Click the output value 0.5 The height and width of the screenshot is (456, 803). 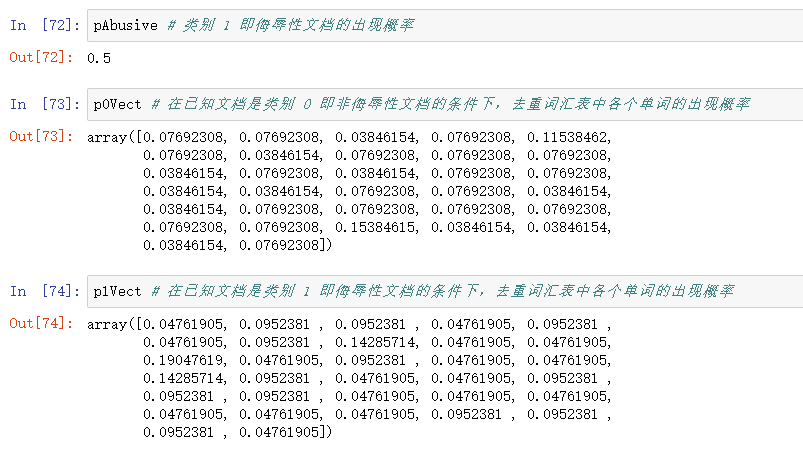tap(99, 58)
